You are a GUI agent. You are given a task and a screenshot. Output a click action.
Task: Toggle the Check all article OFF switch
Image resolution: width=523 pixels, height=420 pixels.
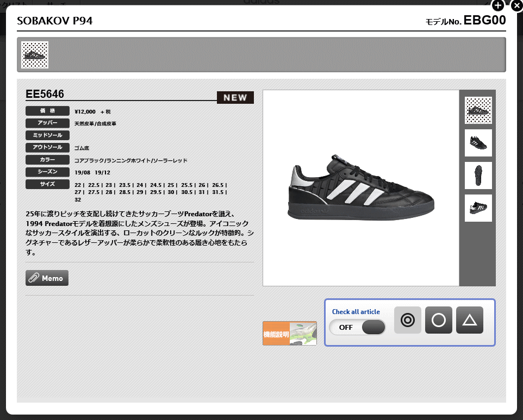point(357,327)
